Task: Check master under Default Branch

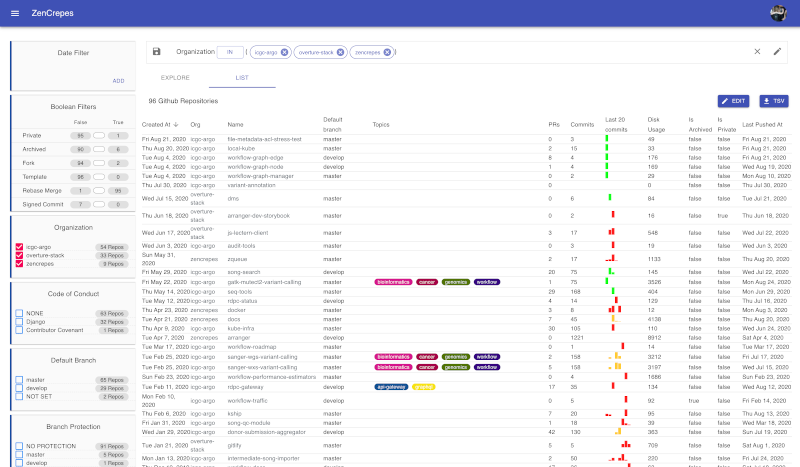Action: (x=19, y=380)
